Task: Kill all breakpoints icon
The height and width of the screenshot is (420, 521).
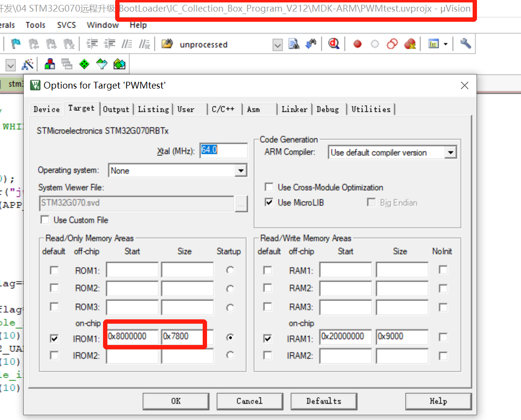Action: pyautogui.click(x=410, y=44)
